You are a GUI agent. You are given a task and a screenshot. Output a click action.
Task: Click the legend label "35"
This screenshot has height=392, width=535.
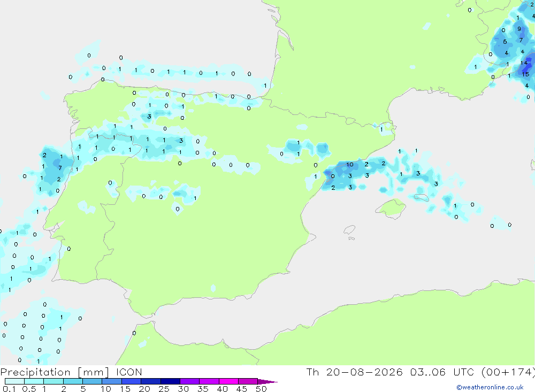[x=203, y=389]
